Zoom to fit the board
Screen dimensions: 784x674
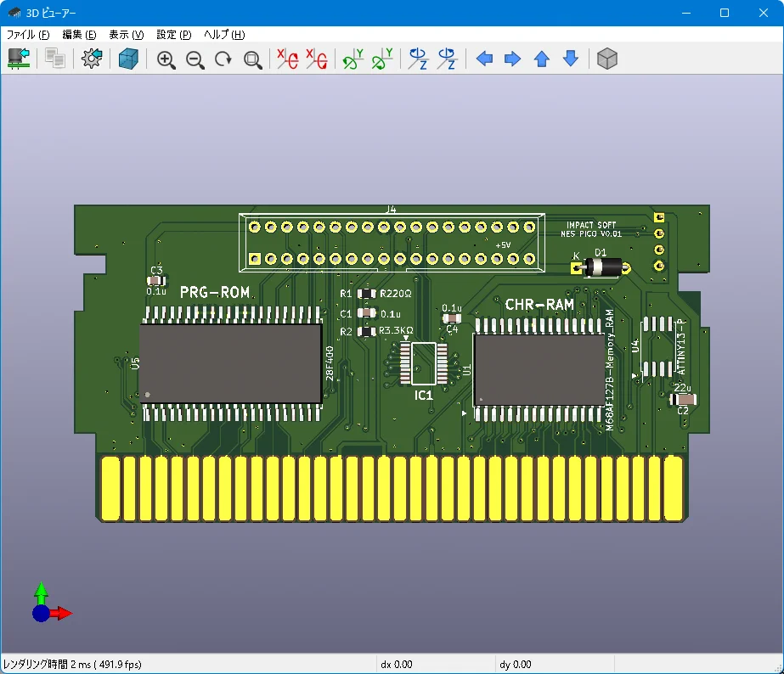tap(252, 59)
